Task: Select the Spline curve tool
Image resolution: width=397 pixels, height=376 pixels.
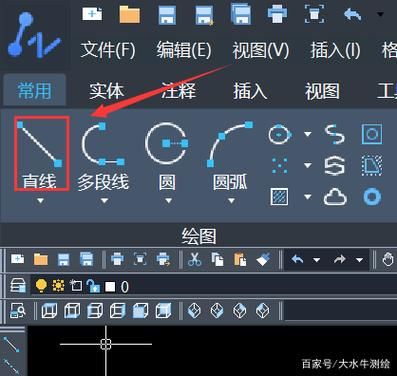Action: (x=334, y=134)
